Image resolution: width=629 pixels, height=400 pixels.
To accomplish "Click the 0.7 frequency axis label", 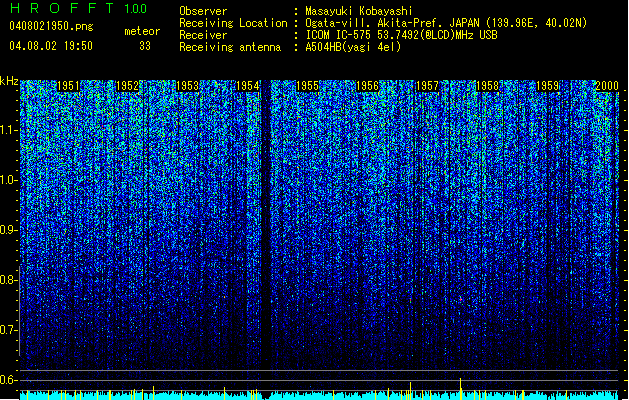I will coord(8,330).
